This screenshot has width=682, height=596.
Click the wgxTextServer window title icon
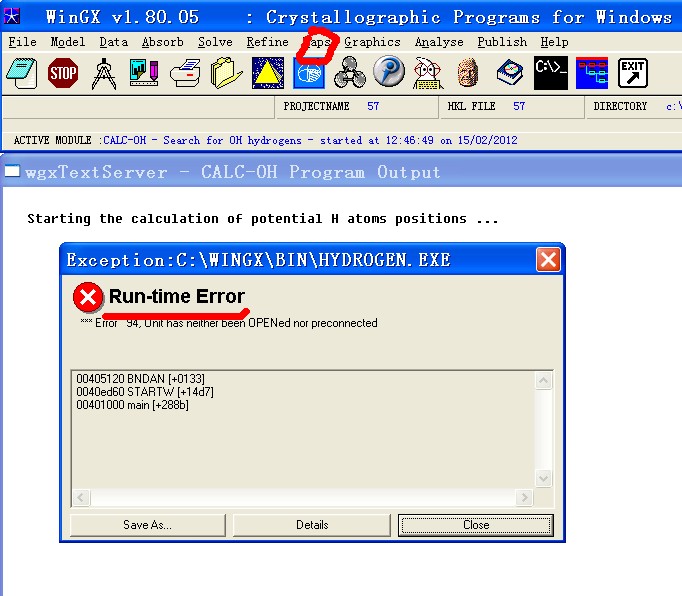(12, 171)
